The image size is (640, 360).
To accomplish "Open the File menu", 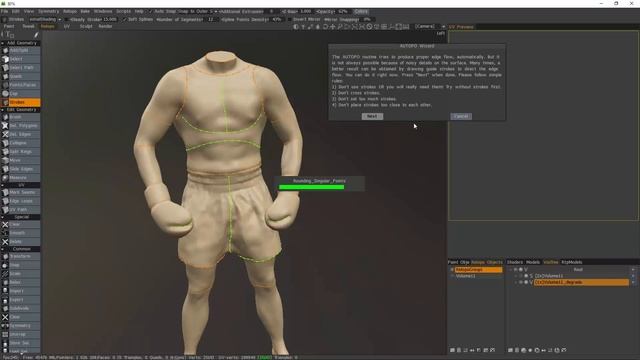I will [4, 11].
